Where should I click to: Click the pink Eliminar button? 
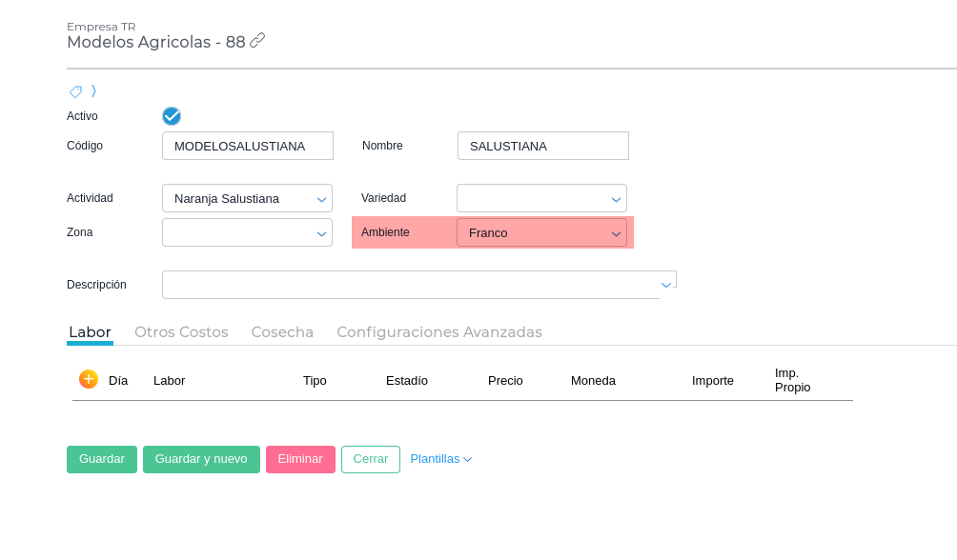300,459
